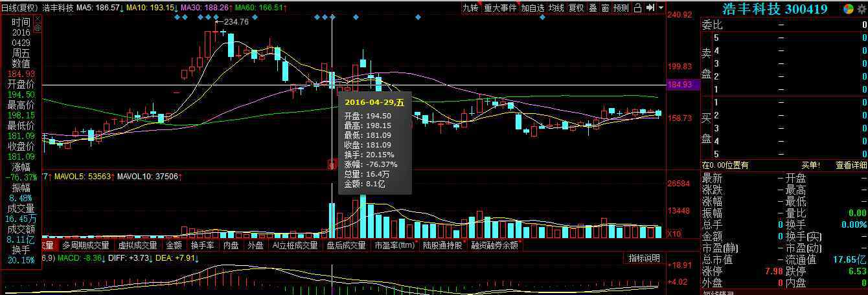
Task: Switch to 陆股通持股 tab
Action: click(x=444, y=246)
